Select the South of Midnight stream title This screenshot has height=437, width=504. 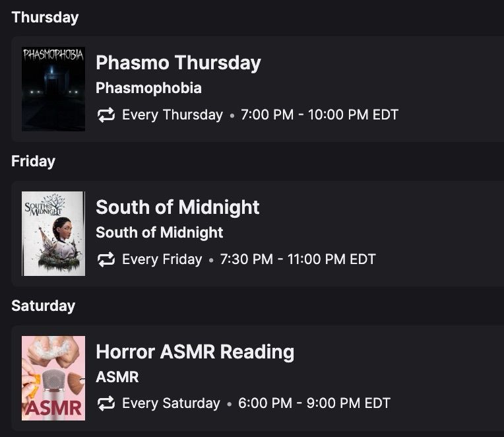(x=177, y=207)
